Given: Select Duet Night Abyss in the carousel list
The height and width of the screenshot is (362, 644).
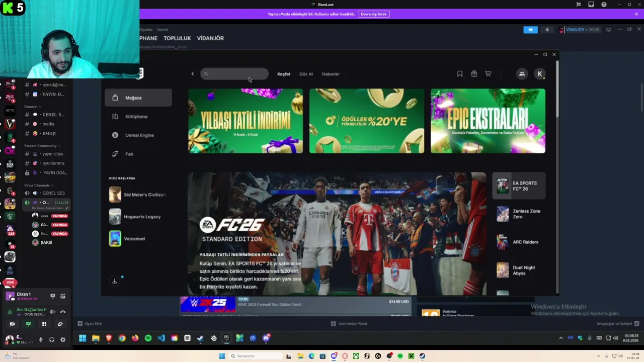Looking at the screenshot, I should [x=519, y=270].
